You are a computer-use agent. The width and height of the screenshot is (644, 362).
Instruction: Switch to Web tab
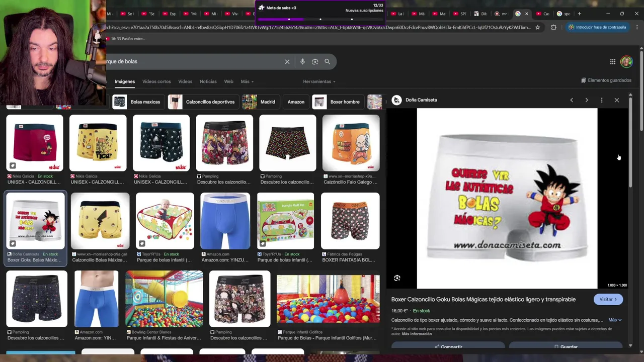[229, 81]
